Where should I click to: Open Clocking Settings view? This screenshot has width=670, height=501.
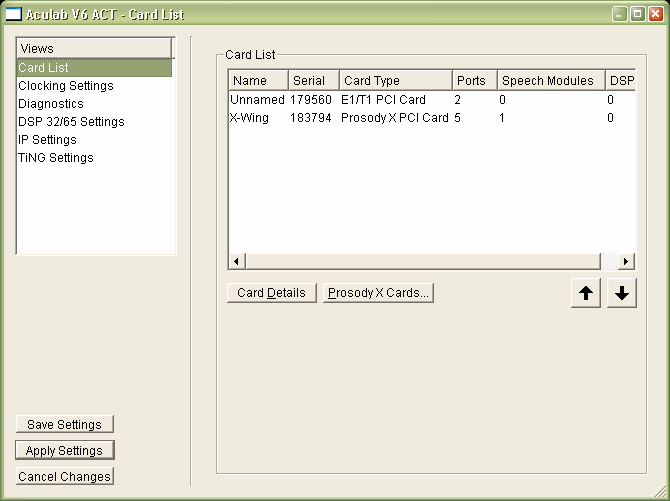click(66, 86)
